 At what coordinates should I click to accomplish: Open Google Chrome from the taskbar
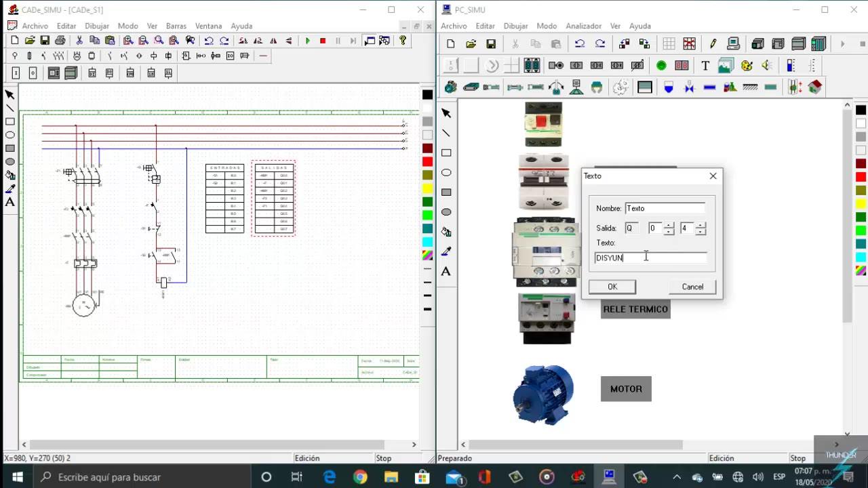(360, 477)
